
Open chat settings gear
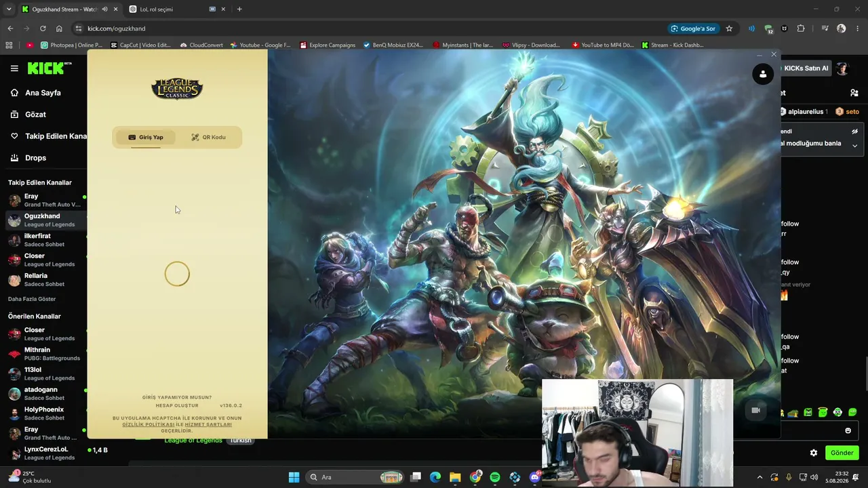pos(814,453)
